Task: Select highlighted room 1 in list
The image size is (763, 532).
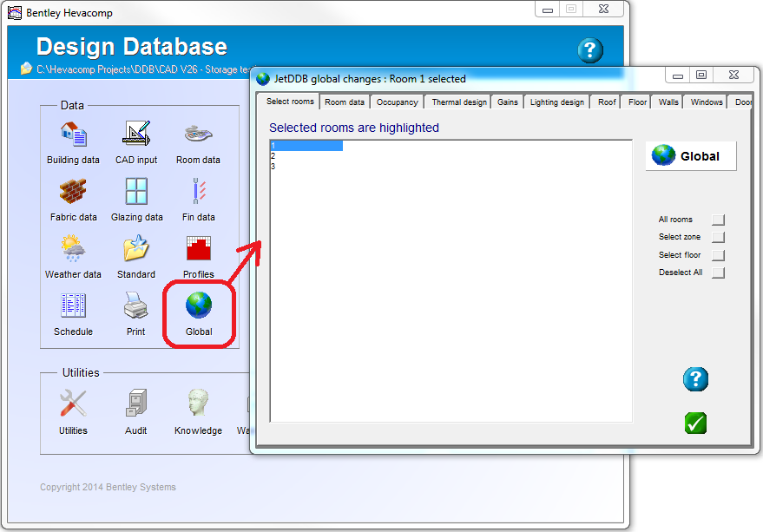Action: [x=306, y=146]
